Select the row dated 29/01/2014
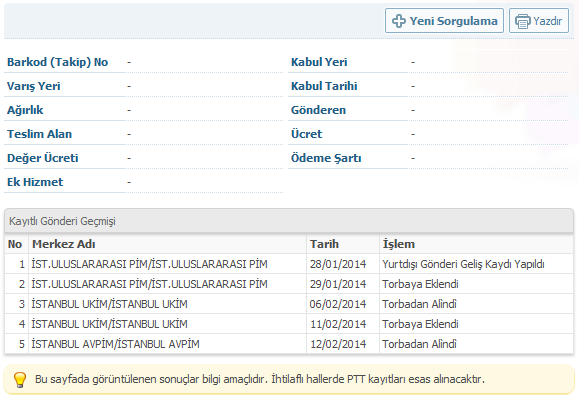The image size is (579, 397). point(289,284)
